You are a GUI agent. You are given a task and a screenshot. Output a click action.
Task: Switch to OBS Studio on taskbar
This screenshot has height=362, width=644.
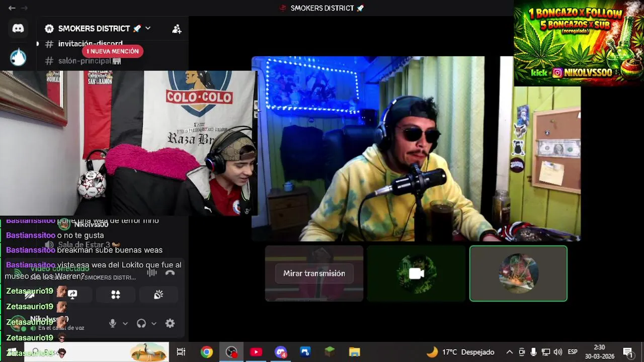click(231, 352)
